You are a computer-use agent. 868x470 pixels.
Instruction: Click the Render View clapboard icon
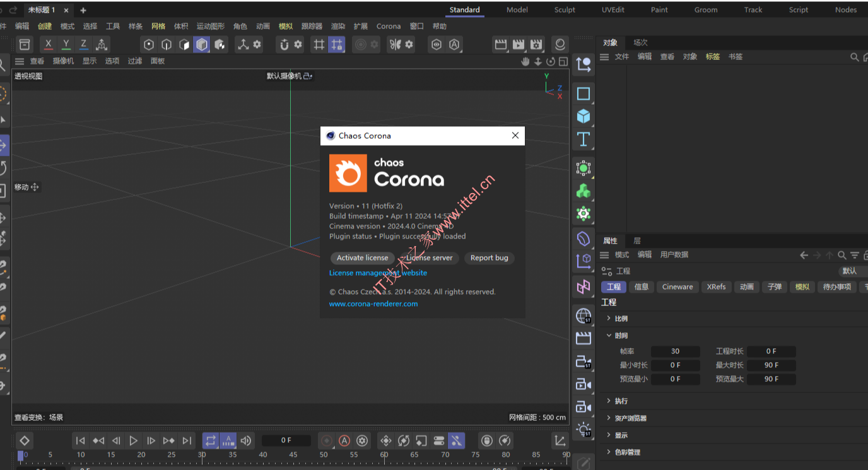[x=501, y=44]
